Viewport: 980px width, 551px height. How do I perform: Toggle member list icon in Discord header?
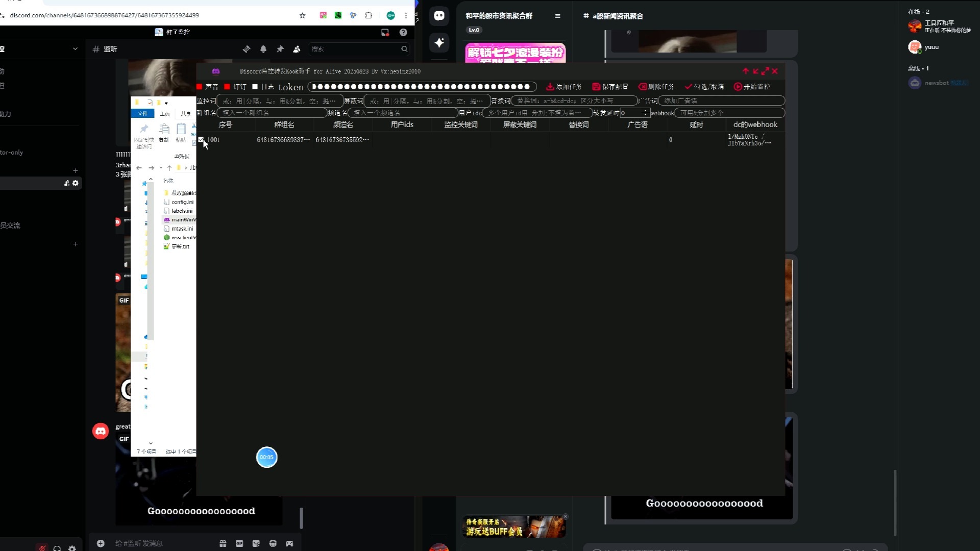pos(297,49)
